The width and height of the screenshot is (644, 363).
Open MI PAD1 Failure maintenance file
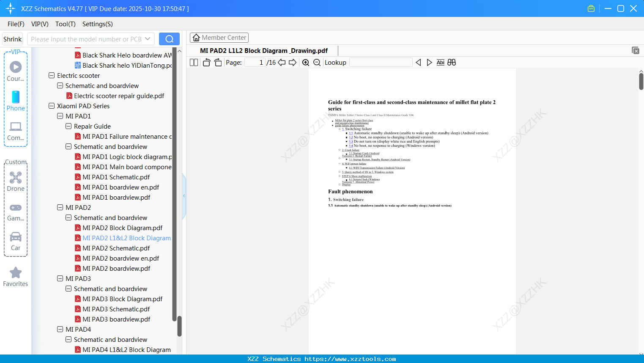pyautogui.click(x=123, y=137)
